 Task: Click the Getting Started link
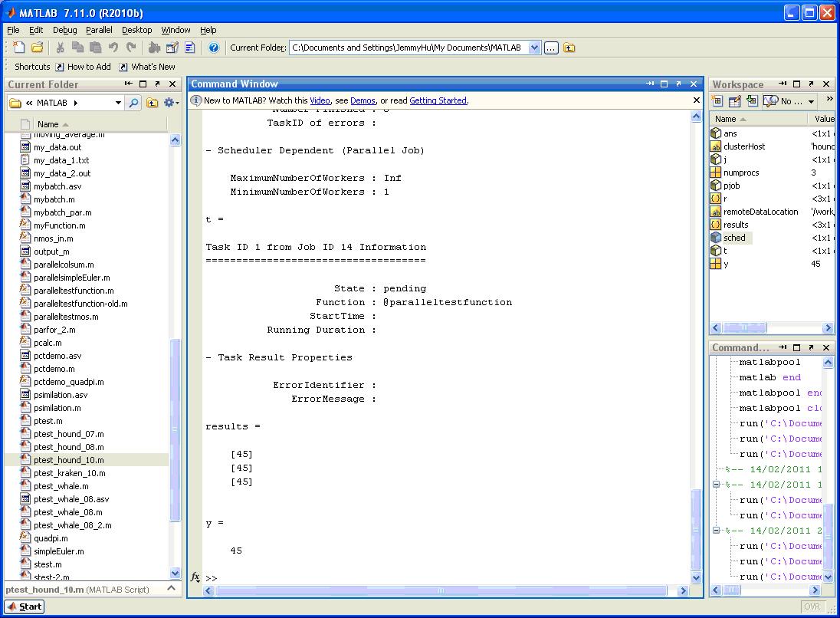[438, 100]
